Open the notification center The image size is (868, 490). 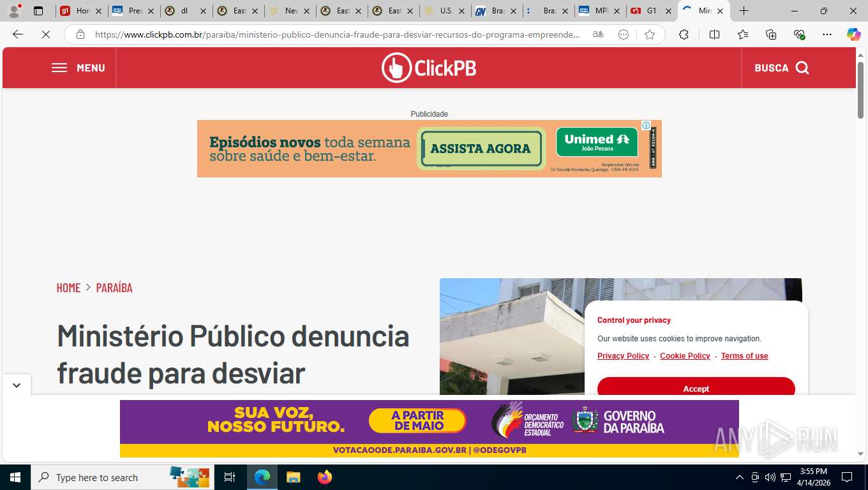point(847,477)
